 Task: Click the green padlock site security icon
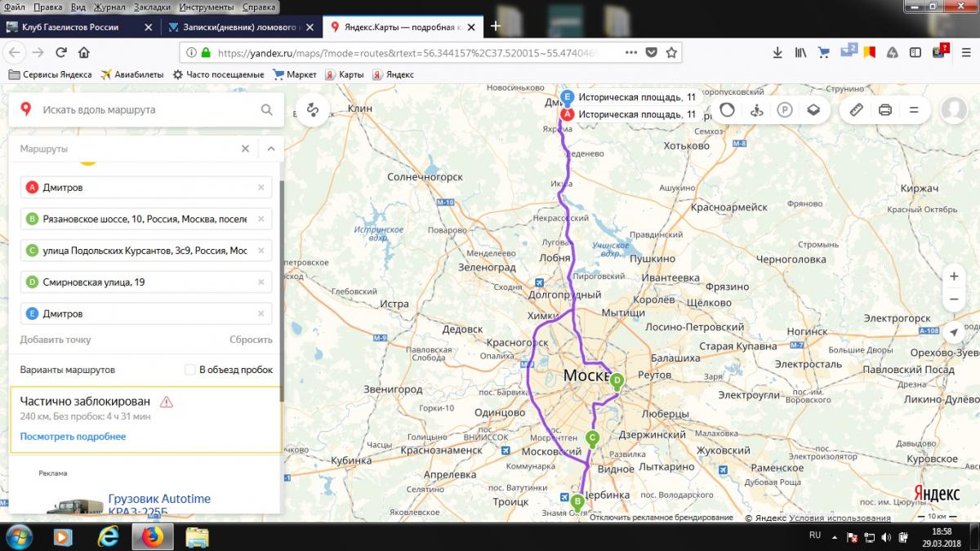point(205,52)
